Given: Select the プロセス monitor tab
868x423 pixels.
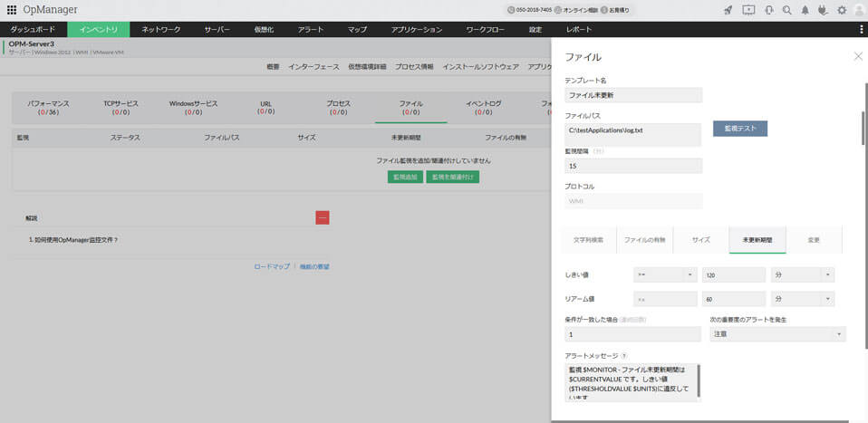Looking at the screenshot, I should point(338,108).
